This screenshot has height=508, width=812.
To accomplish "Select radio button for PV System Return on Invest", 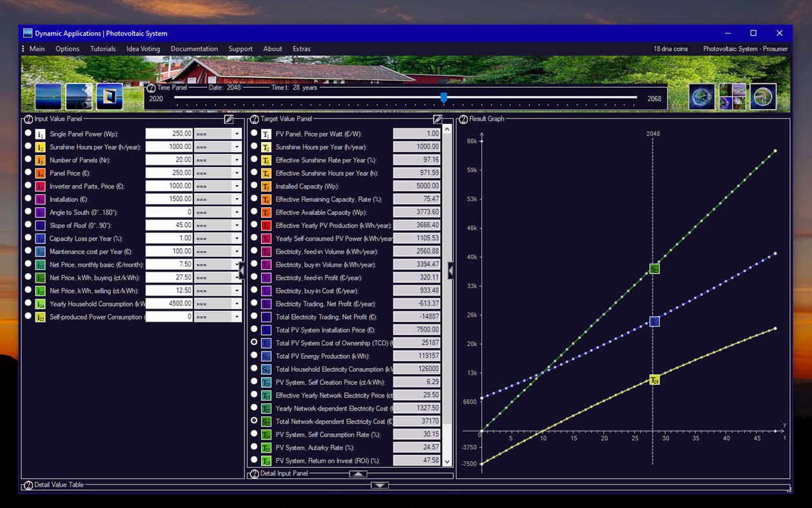I will [x=254, y=460].
